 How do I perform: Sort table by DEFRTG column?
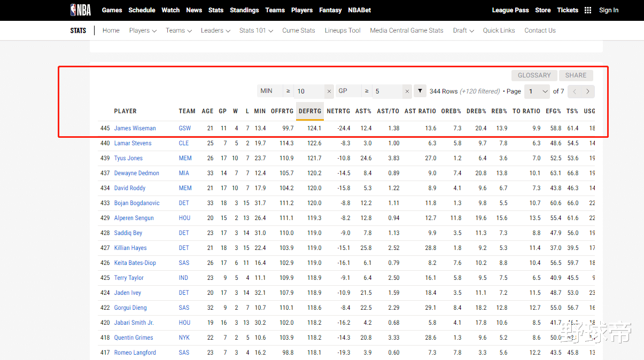pyautogui.click(x=310, y=111)
